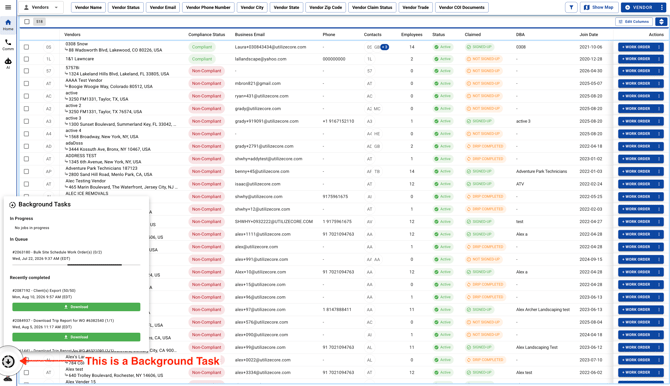This screenshot has width=670, height=386.
Task: Open the Vendor Phone Number filter
Action: coord(208,7)
